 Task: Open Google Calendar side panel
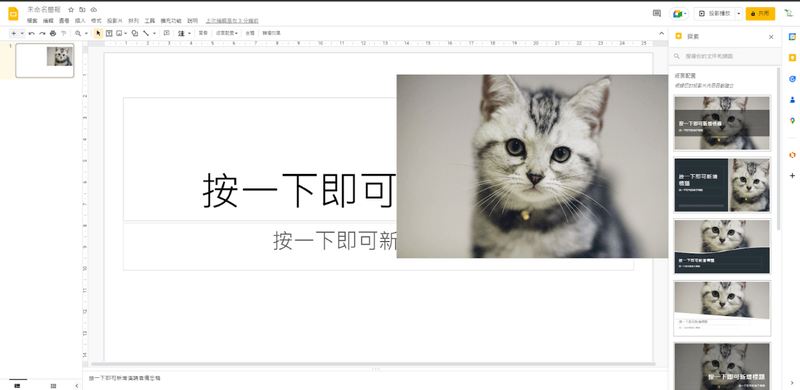[792, 37]
